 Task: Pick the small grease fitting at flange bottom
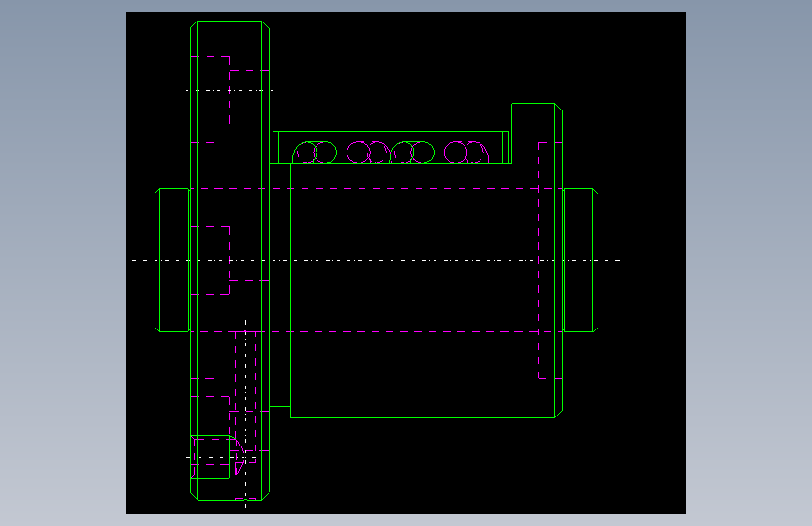coord(216,457)
